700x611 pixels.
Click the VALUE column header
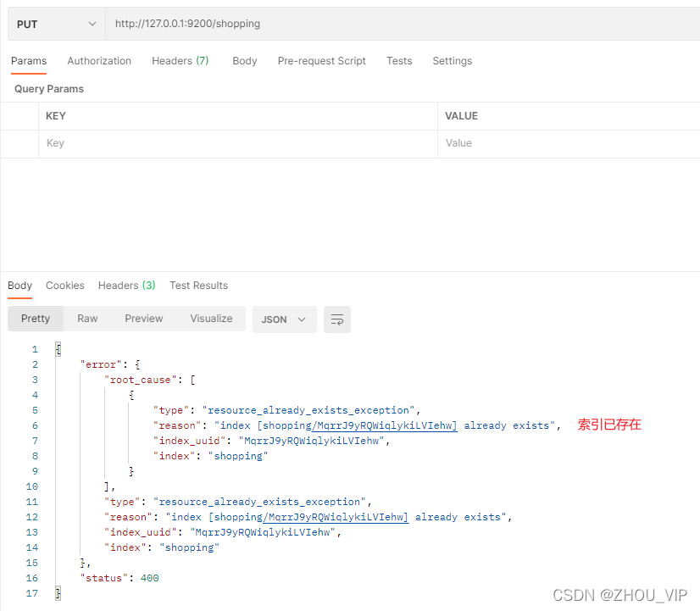(461, 116)
